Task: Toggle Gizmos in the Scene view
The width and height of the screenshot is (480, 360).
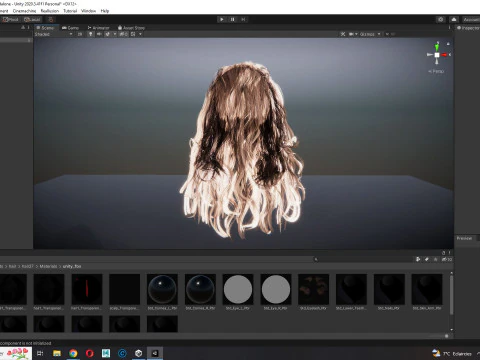Action: coord(367,34)
